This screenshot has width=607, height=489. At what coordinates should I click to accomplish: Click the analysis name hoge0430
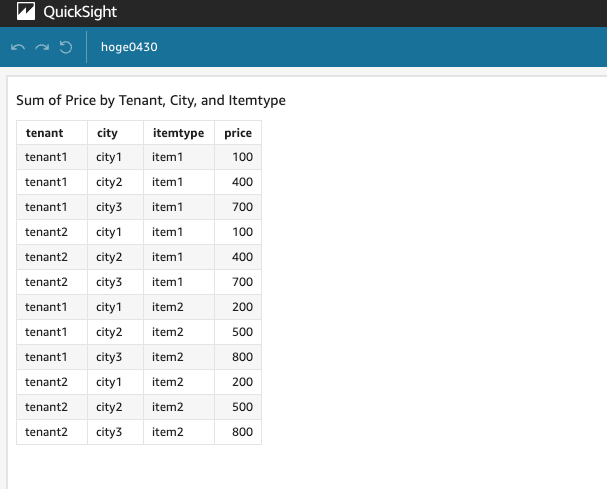pos(129,47)
